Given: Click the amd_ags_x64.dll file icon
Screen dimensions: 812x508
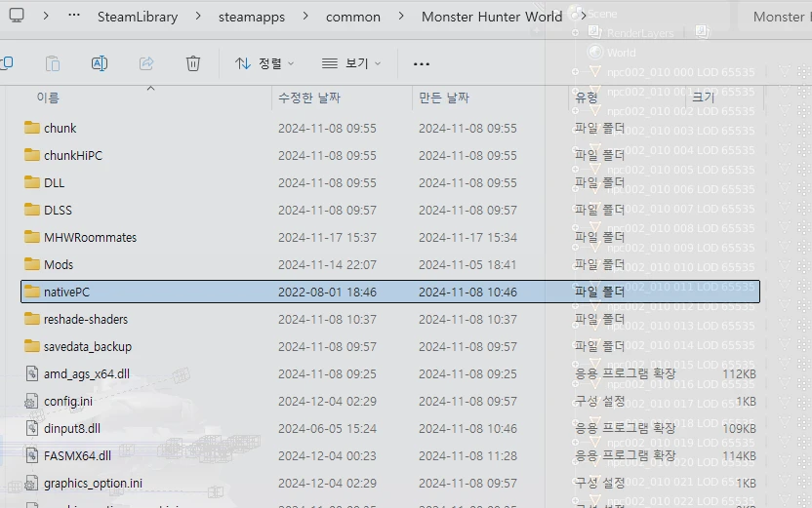Looking at the screenshot, I should pos(32,373).
